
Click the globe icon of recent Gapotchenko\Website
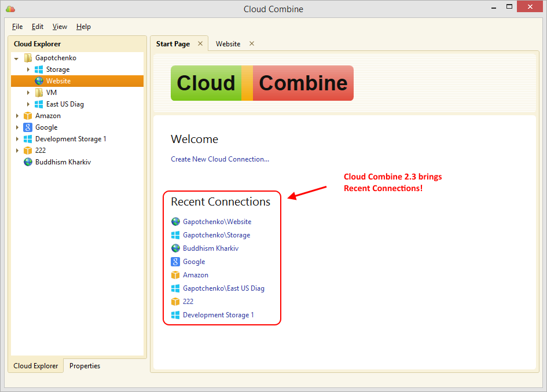(175, 222)
